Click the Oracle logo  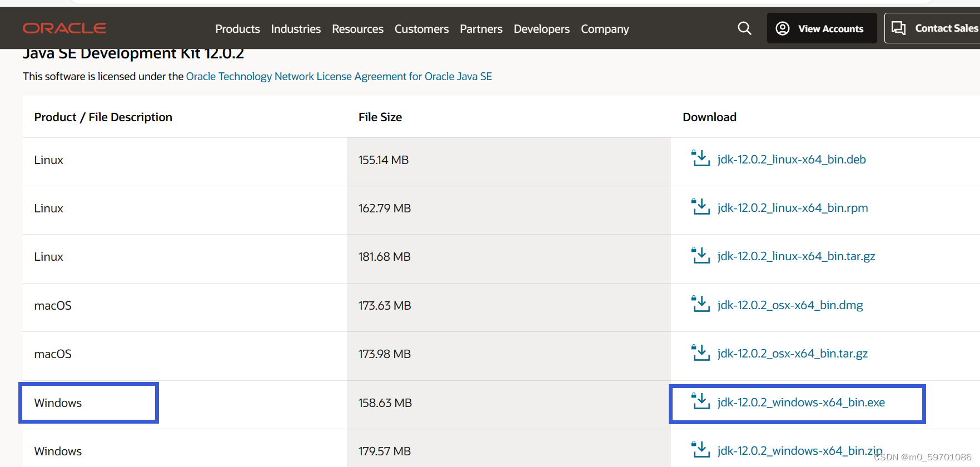64,28
